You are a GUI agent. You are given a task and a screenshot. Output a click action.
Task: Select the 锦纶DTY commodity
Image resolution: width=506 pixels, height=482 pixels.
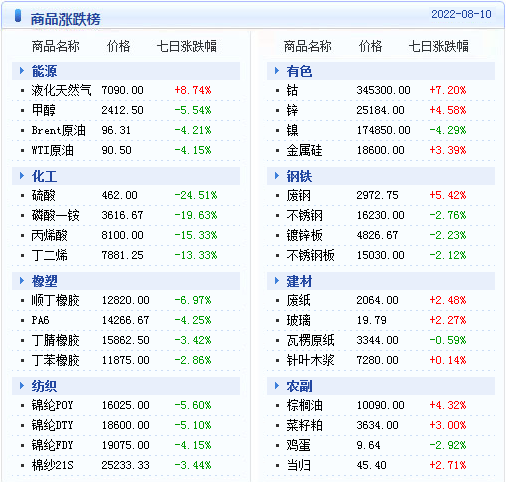tap(53, 425)
